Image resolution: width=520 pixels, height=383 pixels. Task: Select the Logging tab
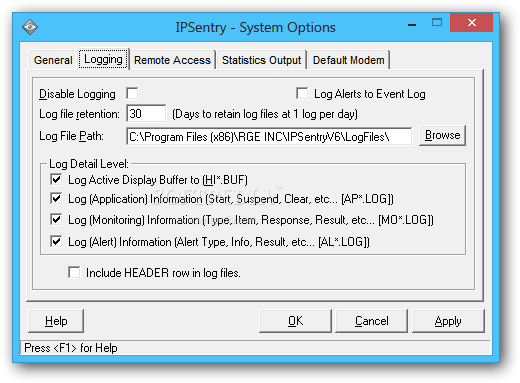tap(103, 59)
